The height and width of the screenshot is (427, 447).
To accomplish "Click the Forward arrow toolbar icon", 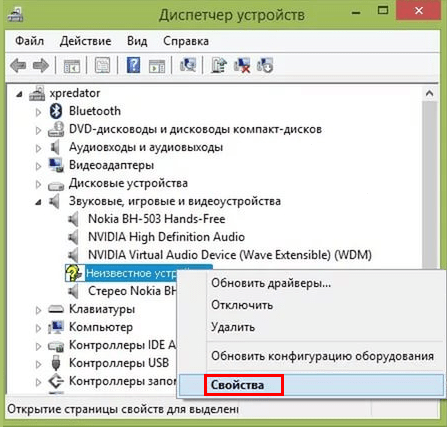I will click(x=41, y=65).
